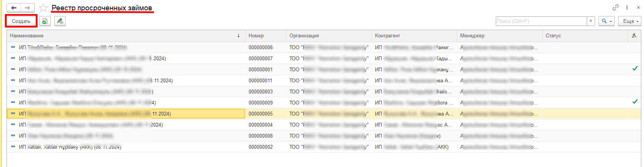The width and height of the screenshot is (644, 167).
Task: Click the Организация cell in row 000000007
Action: (329, 58)
